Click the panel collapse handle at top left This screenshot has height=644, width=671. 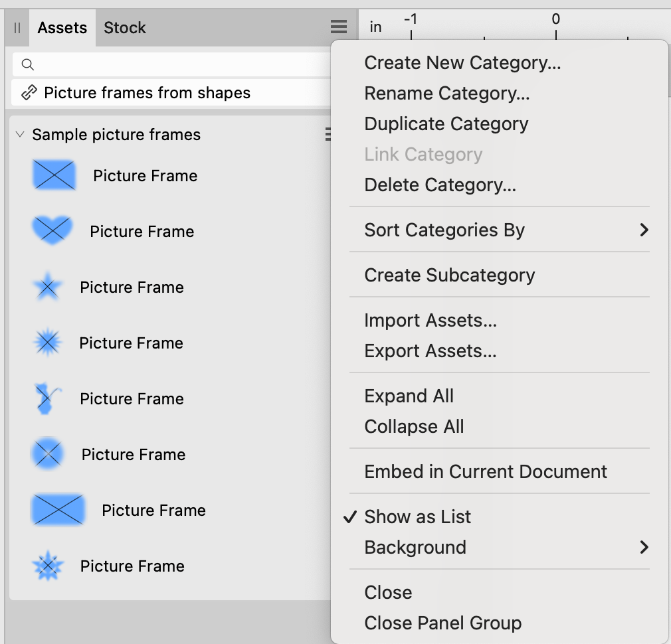[17, 28]
